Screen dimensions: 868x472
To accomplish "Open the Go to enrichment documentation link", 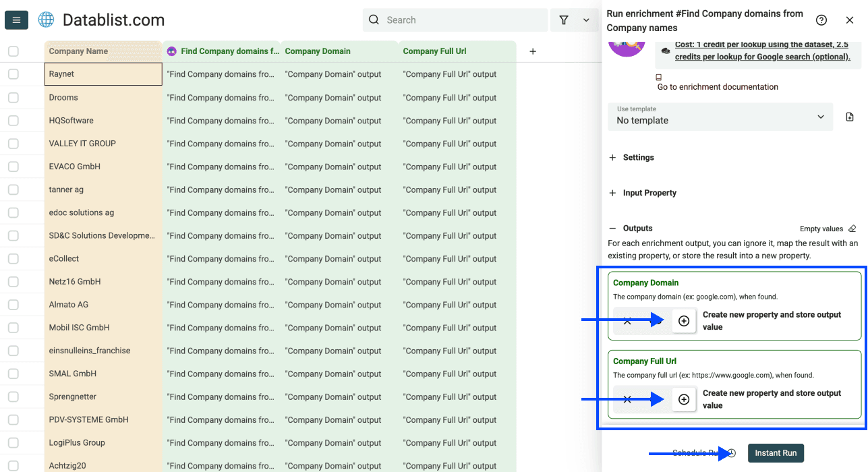I will (x=718, y=86).
